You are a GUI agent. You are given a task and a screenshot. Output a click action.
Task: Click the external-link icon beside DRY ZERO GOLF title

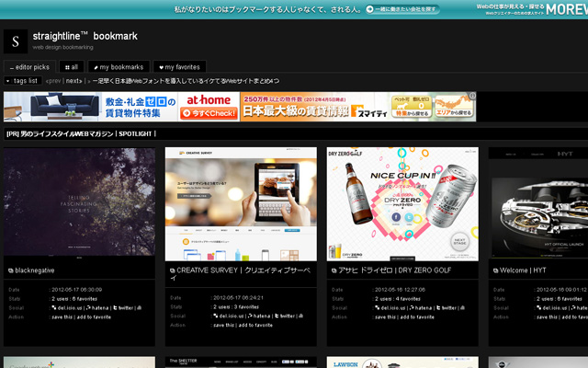coord(334,270)
